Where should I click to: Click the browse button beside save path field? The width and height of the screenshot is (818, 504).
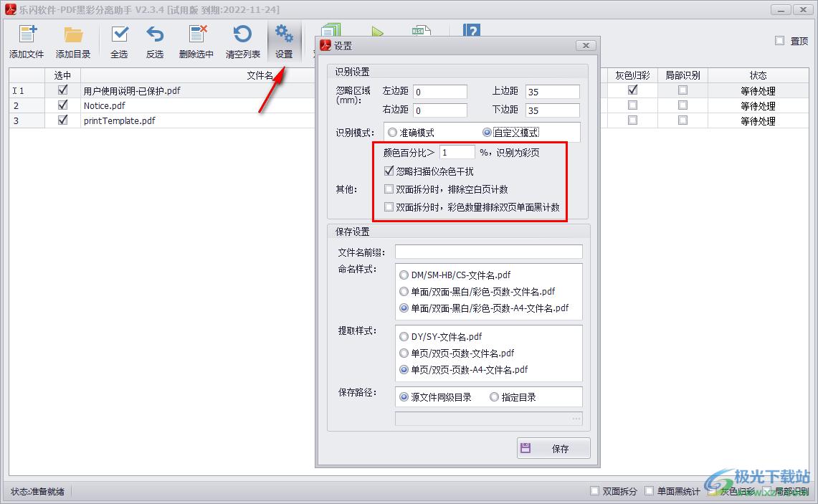pos(576,419)
